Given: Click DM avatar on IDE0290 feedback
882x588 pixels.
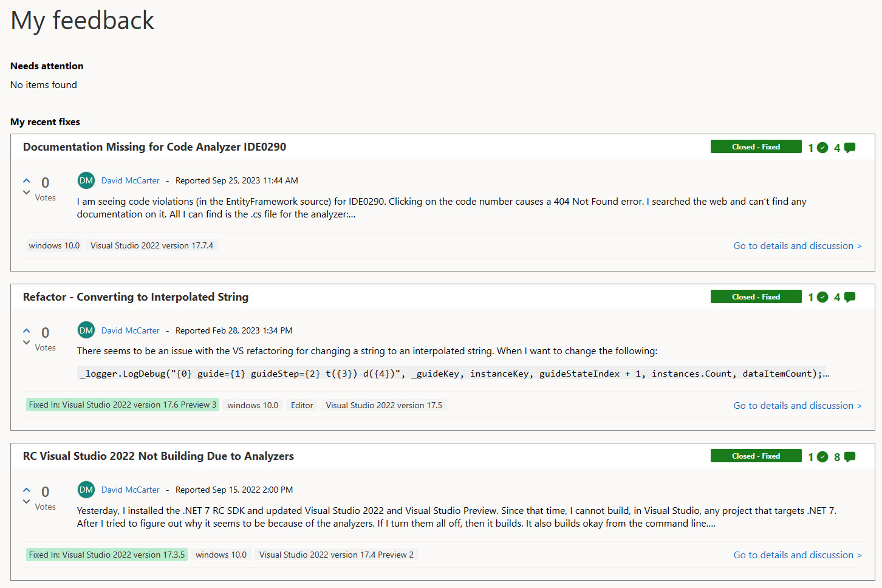Looking at the screenshot, I should (86, 180).
